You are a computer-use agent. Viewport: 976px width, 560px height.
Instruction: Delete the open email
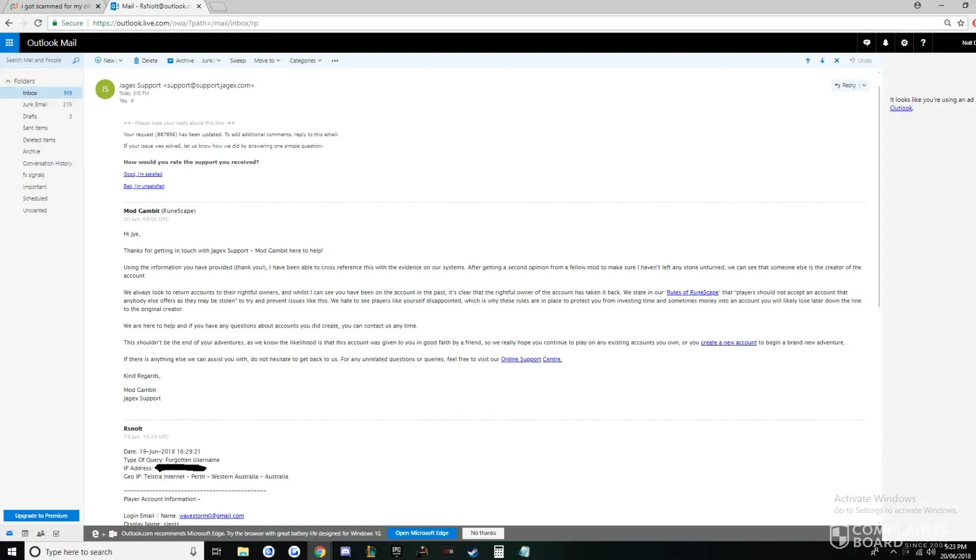click(146, 60)
